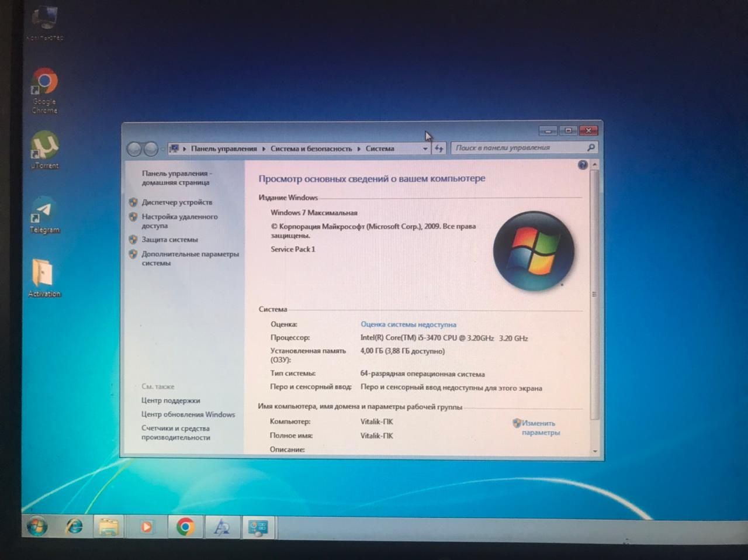Open the Computer desktop icon
The height and width of the screenshot is (560, 748).
tap(44, 23)
